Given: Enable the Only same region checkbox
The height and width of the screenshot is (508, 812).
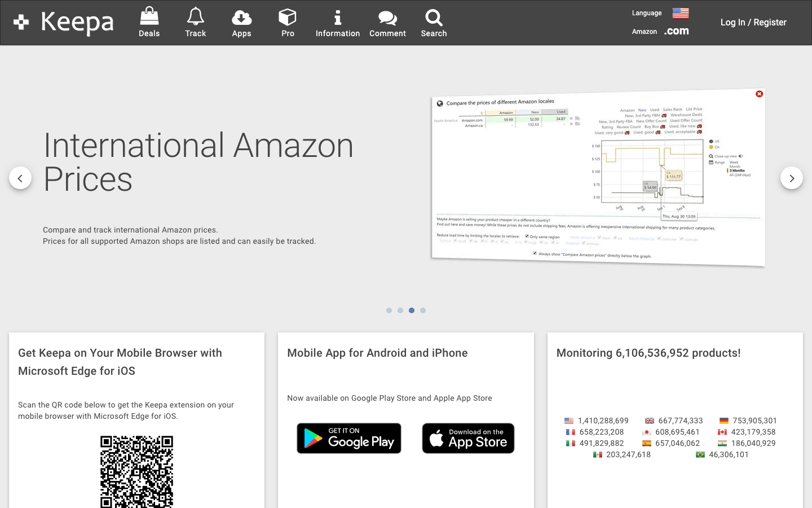Looking at the screenshot, I should coord(527,236).
